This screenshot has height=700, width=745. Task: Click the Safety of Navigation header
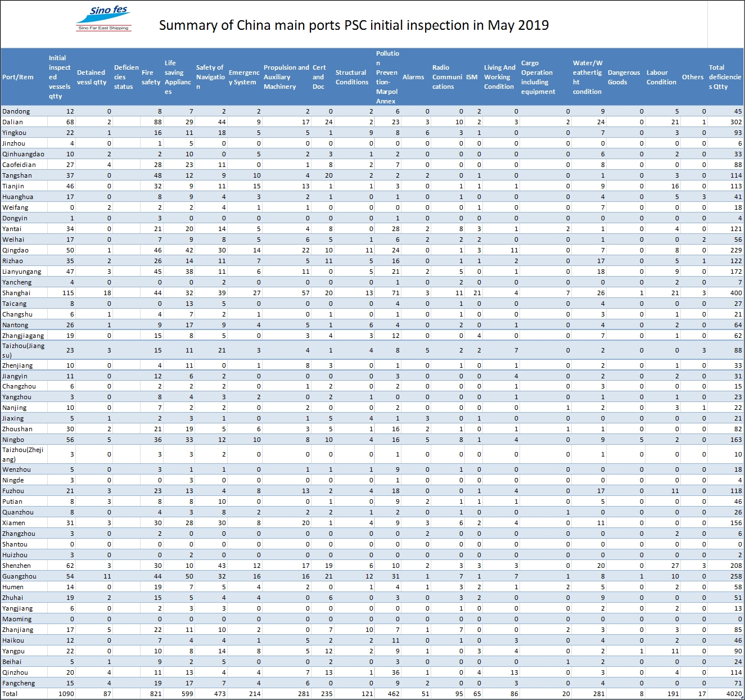click(210, 77)
